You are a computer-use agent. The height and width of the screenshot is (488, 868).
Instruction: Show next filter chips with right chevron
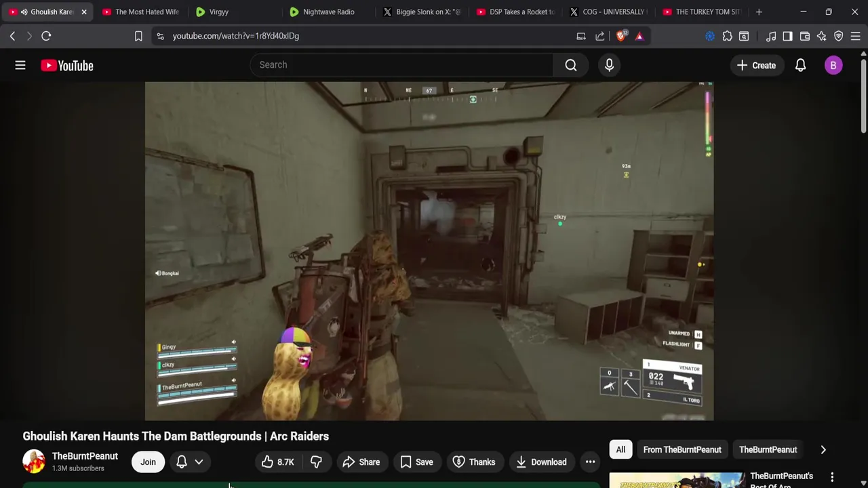pyautogui.click(x=823, y=450)
